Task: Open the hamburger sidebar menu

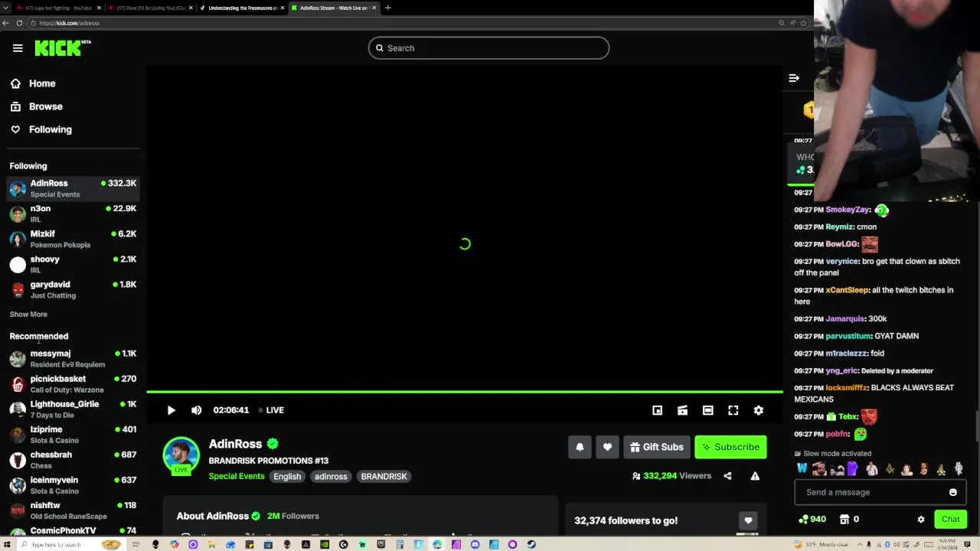Action: [x=18, y=48]
